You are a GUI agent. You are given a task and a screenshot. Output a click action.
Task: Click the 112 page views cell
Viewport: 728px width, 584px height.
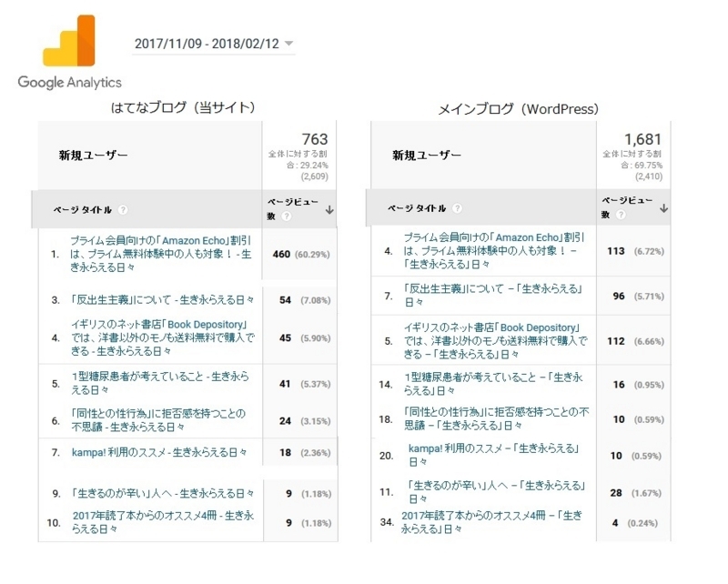tap(616, 341)
